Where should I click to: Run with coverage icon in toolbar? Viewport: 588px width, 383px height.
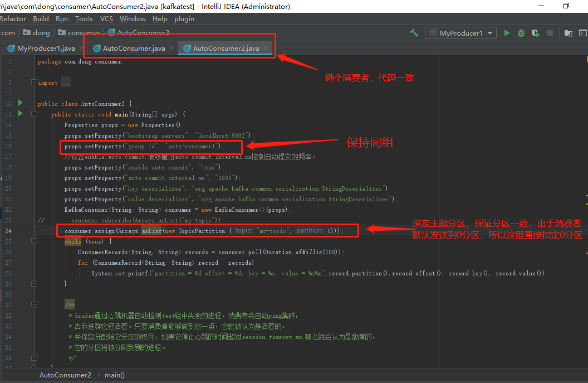pyautogui.click(x=536, y=33)
